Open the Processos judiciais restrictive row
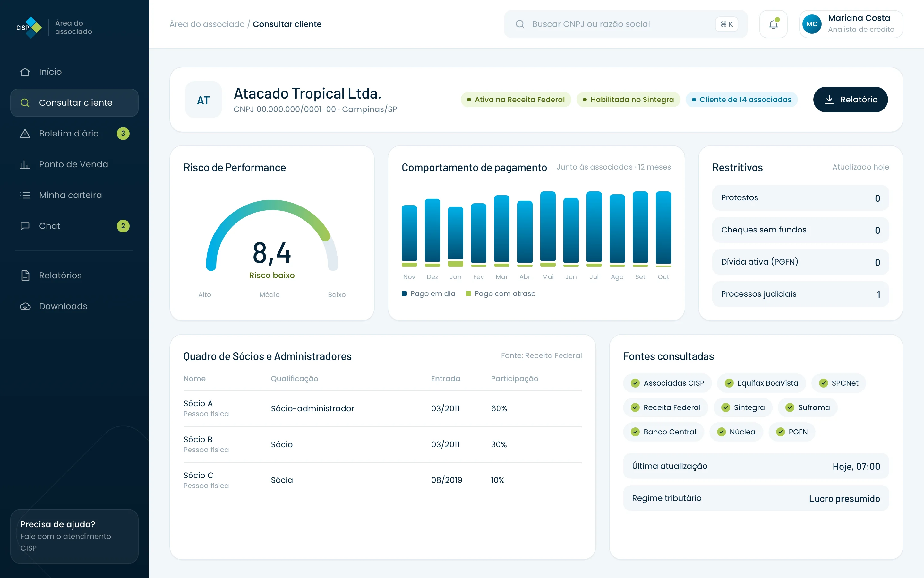Viewport: 924px width, 578px height. [800, 294]
